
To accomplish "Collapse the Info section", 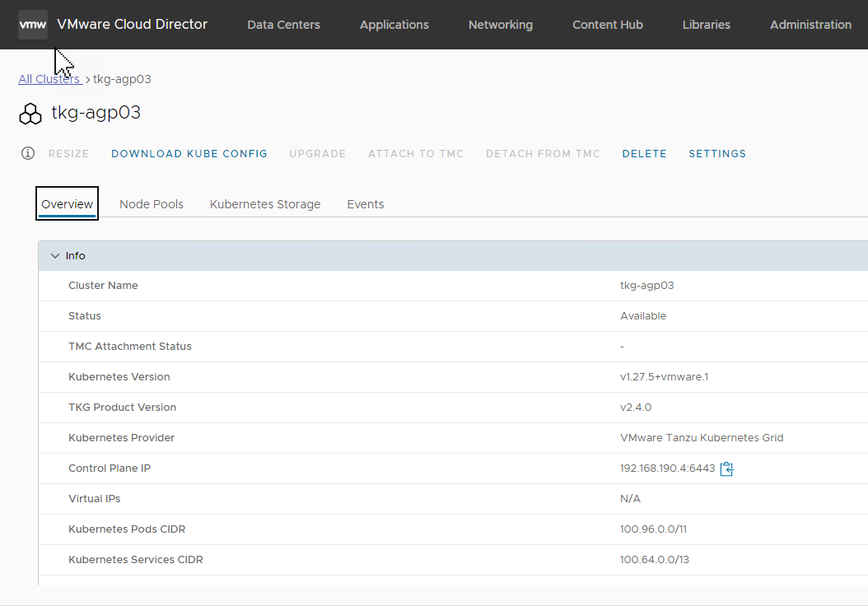I will coord(54,255).
